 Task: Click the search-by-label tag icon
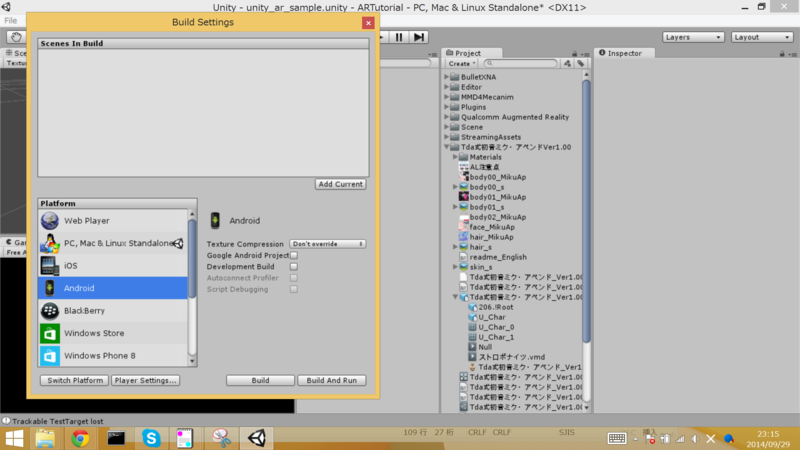tap(581, 63)
